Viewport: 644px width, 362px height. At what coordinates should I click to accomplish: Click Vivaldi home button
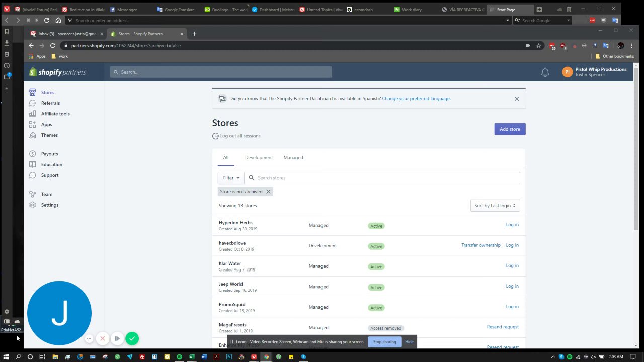58,20
